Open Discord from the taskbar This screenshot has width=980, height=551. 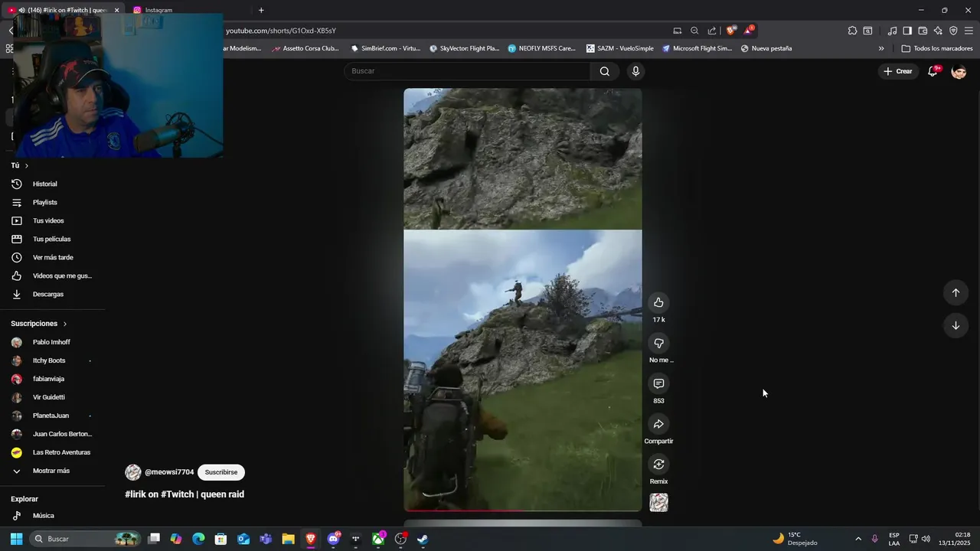pyautogui.click(x=334, y=540)
